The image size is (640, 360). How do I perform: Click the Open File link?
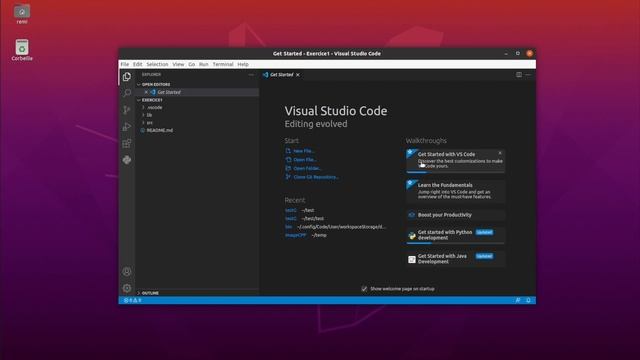pyautogui.click(x=305, y=160)
